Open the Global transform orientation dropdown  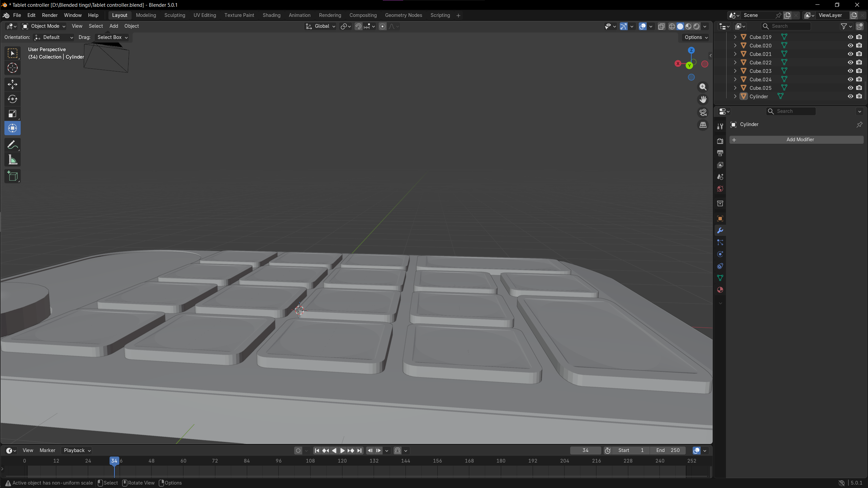coord(320,26)
